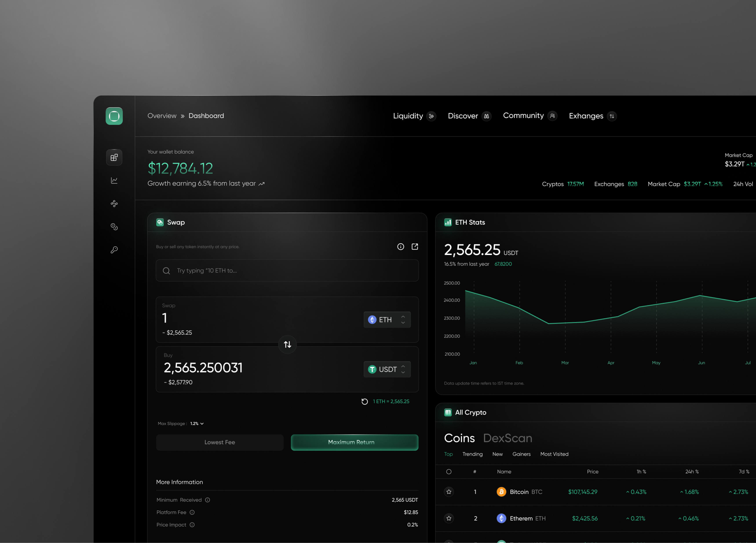Open the line chart analytics sidebar icon

tap(114, 180)
